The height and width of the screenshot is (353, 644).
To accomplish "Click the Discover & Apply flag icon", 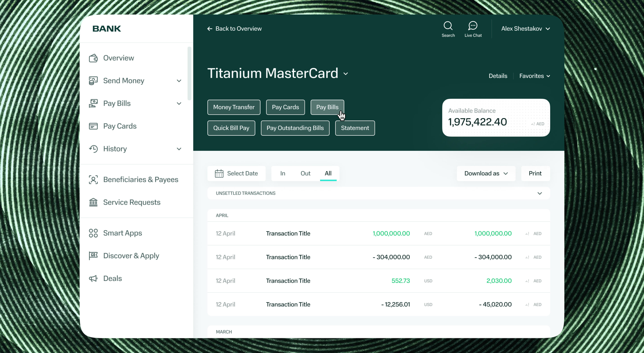I will tap(93, 256).
